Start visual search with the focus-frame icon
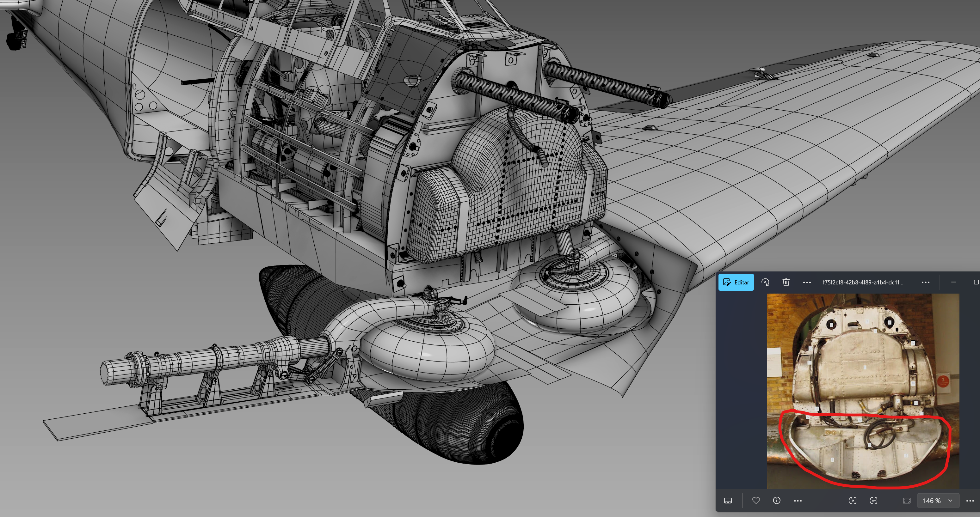 pyautogui.click(x=853, y=501)
